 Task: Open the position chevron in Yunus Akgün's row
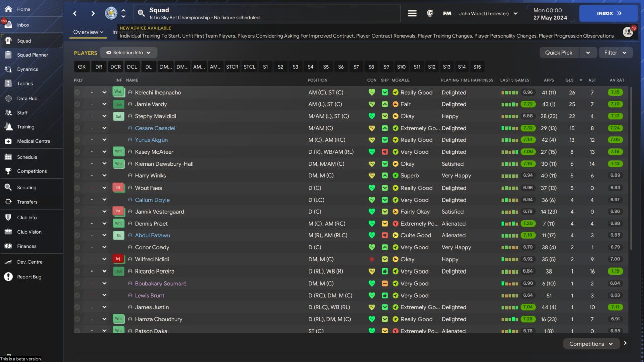pyautogui.click(x=104, y=140)
